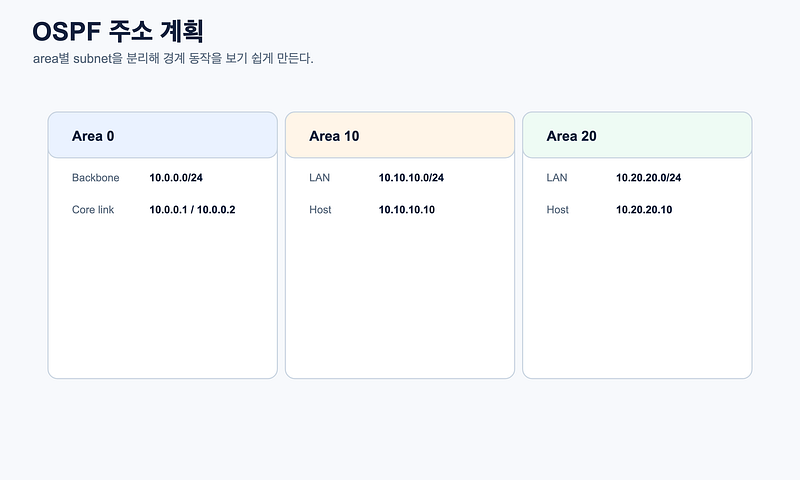Click the 10.10.10.0/24 subnet value
The width and height of the screenshot is (800, 480).
click(411, 178)
